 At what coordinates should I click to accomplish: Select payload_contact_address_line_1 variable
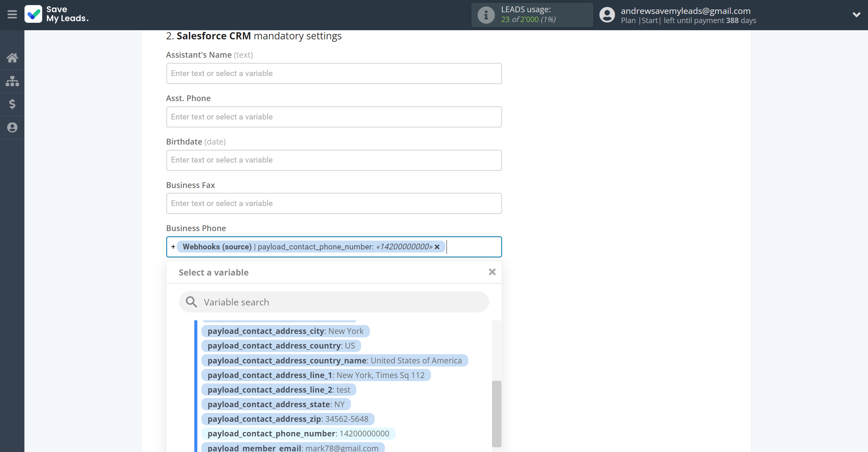(316, 375)
